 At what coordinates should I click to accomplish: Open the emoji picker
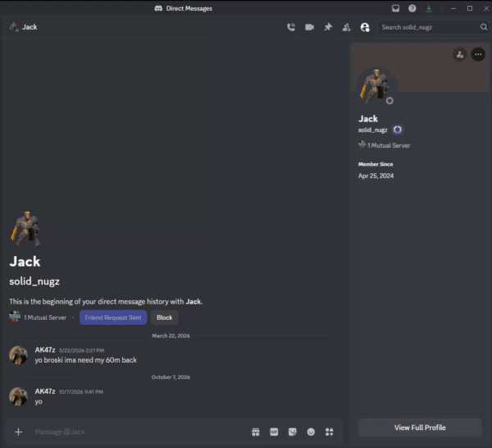(x=311, y=432)
